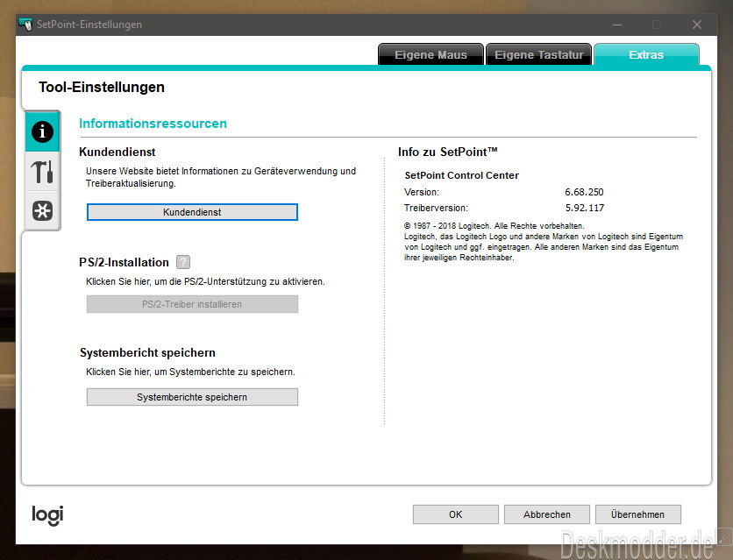This screenshot has height=560, width=733.
Task: Open the tools sidebar icon with hammer and screwdriver
Action: pos(43,172)
